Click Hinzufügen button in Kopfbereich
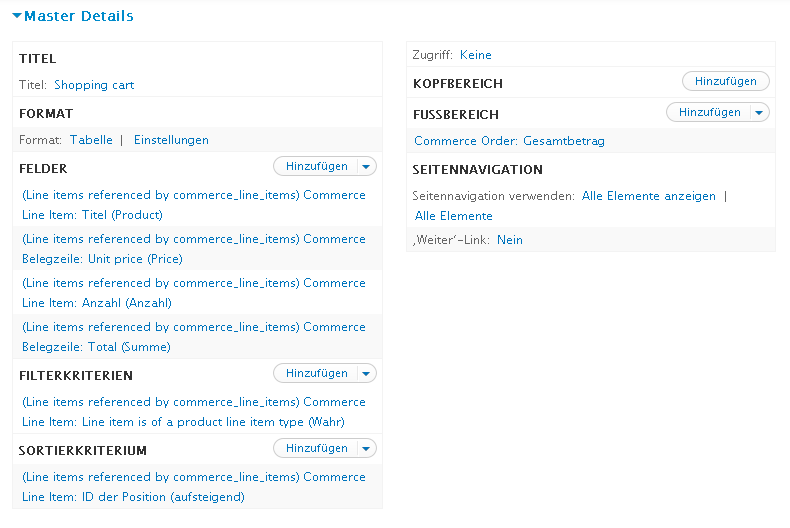790x528 pixels. [x=726, y=81]
